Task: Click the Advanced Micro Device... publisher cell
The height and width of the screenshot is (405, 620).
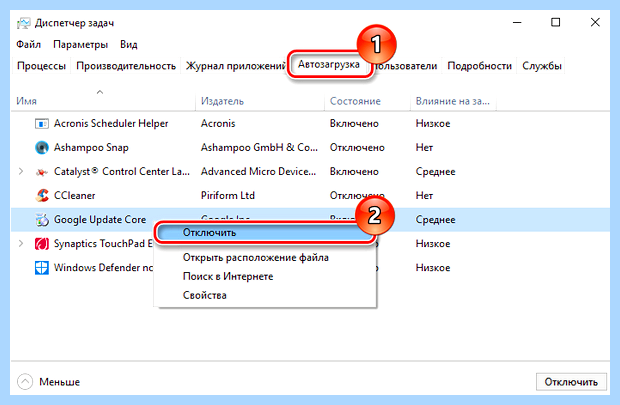Action: coord(258,171)
